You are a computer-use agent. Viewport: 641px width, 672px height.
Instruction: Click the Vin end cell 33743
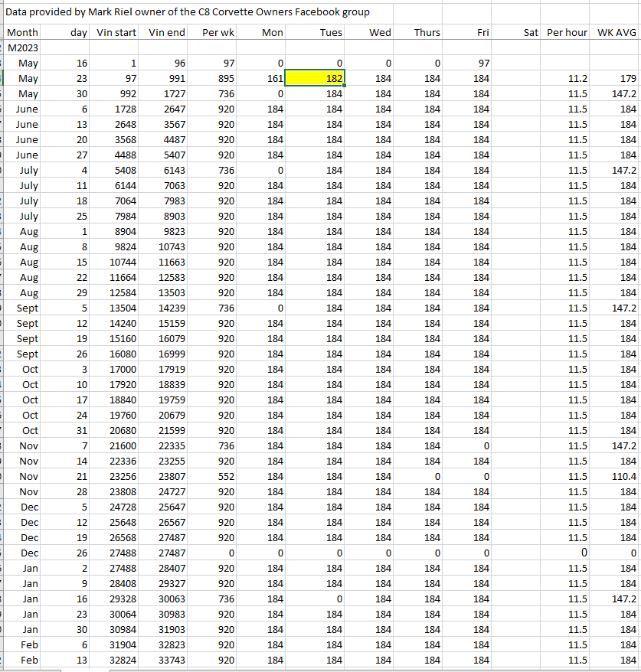166,660
